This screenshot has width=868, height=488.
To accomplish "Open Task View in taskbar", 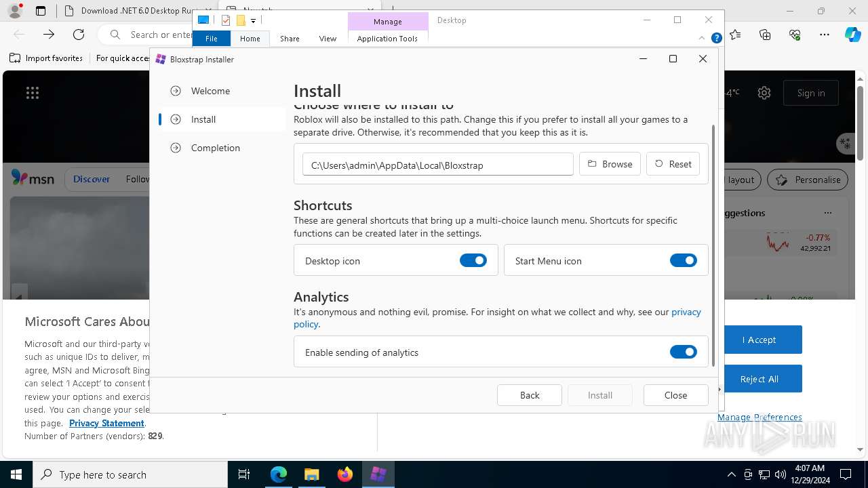I will point(244,474).
